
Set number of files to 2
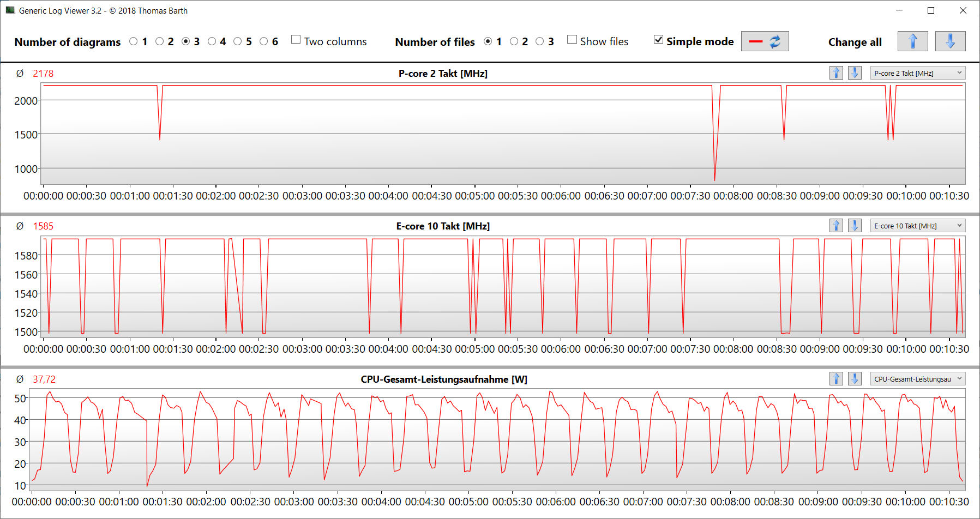click(x=514, y=41)
